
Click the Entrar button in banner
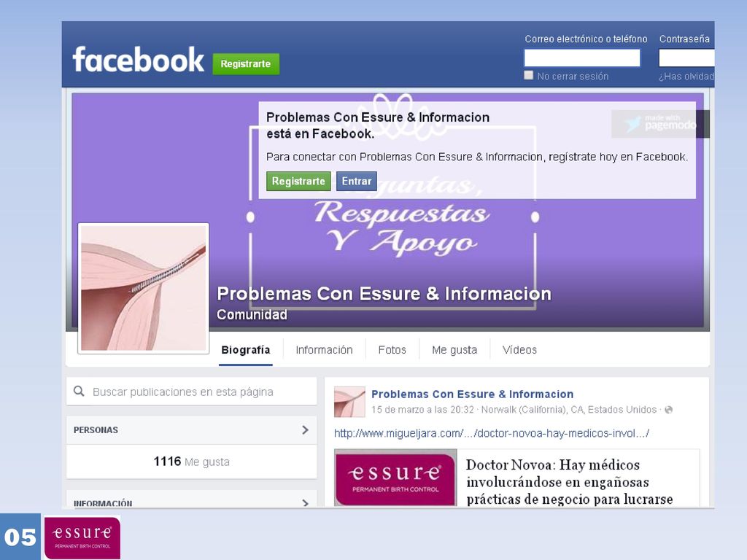point(356,181)
